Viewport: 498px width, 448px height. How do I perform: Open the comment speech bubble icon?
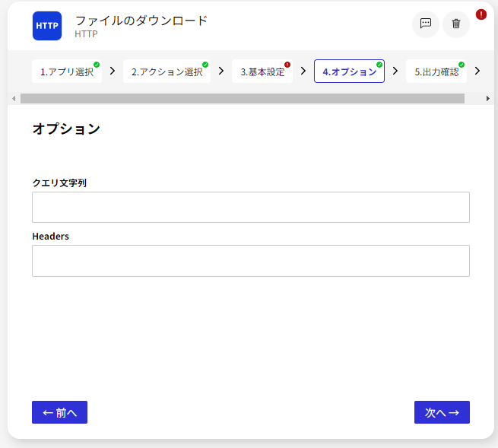[x=425, y=24]
